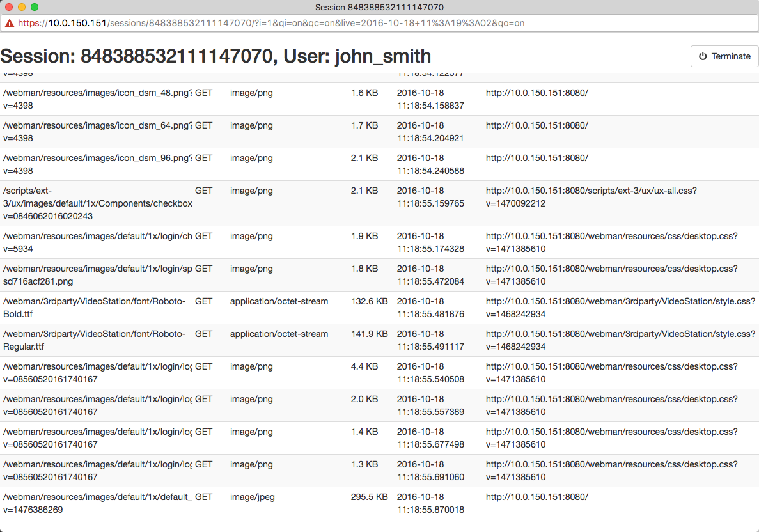This screenshot has width=759, height=532.
Task: Terminate the john_smith session
Action: [724, 56]
